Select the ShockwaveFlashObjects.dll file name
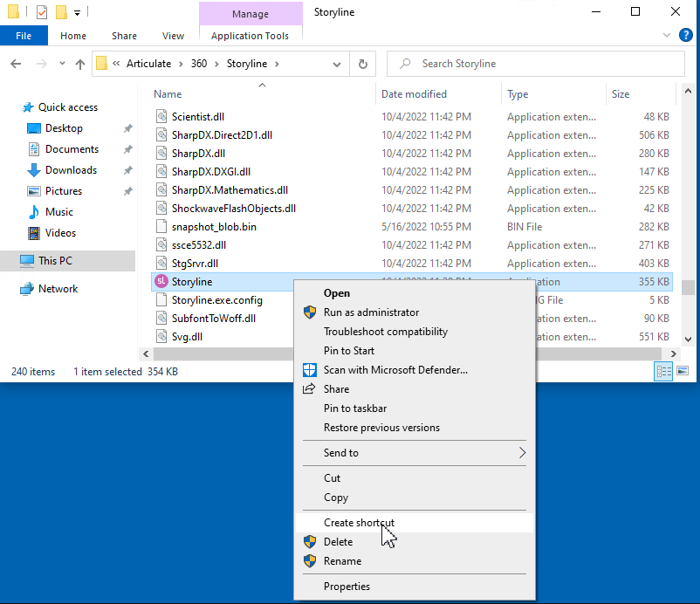The width and height of the screenshot is (700, 604). click(x=234, y=209)
